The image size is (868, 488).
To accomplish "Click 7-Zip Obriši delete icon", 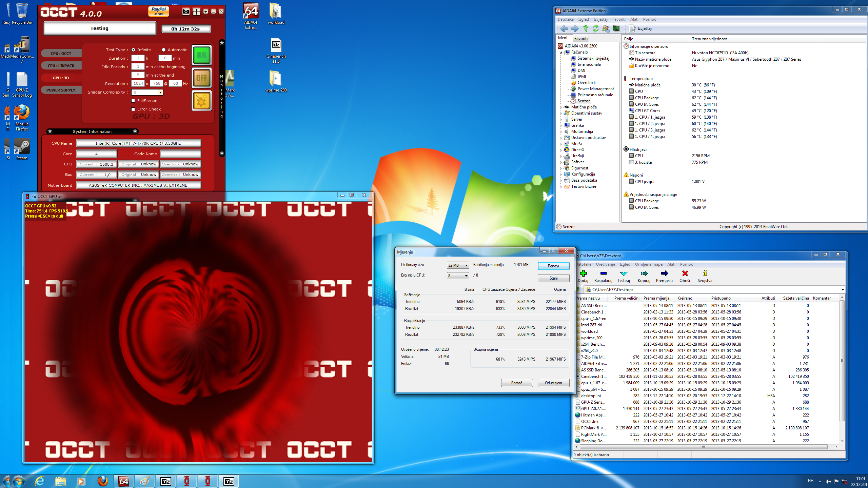I will (x=685, y=273).
